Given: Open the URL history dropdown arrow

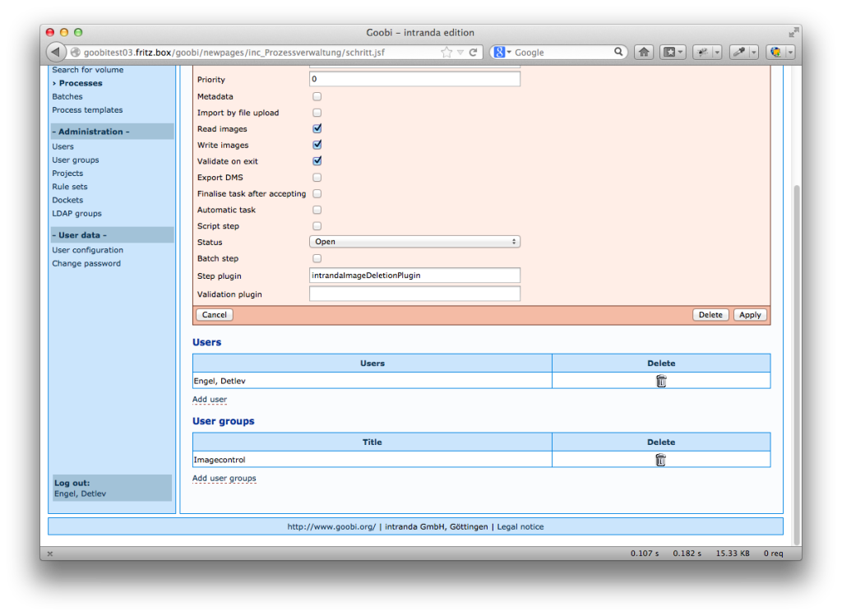Looking at the screenshot, I should point(460,52).
